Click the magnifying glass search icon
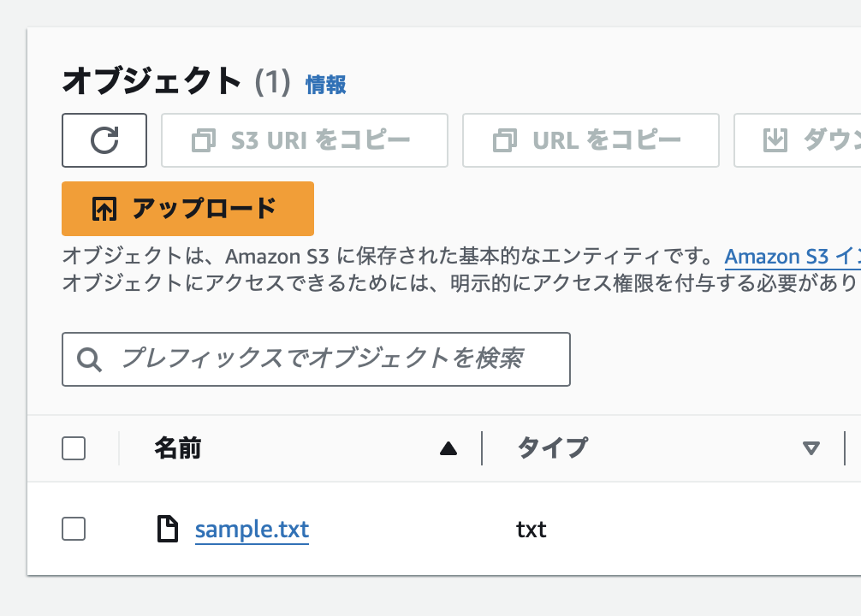 [88, 358]
